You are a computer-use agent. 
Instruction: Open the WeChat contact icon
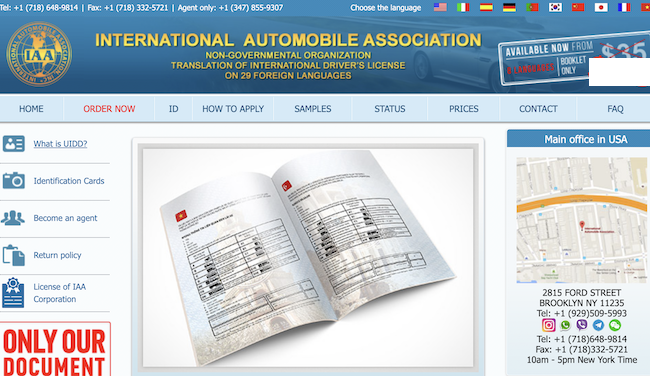click(615, 325)
